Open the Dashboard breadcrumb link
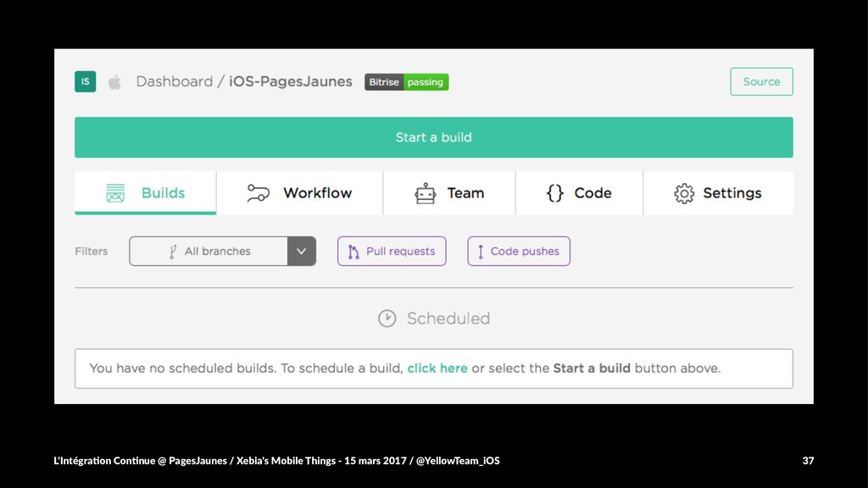Viewport: 868px width, 488px height. point(175,81)
